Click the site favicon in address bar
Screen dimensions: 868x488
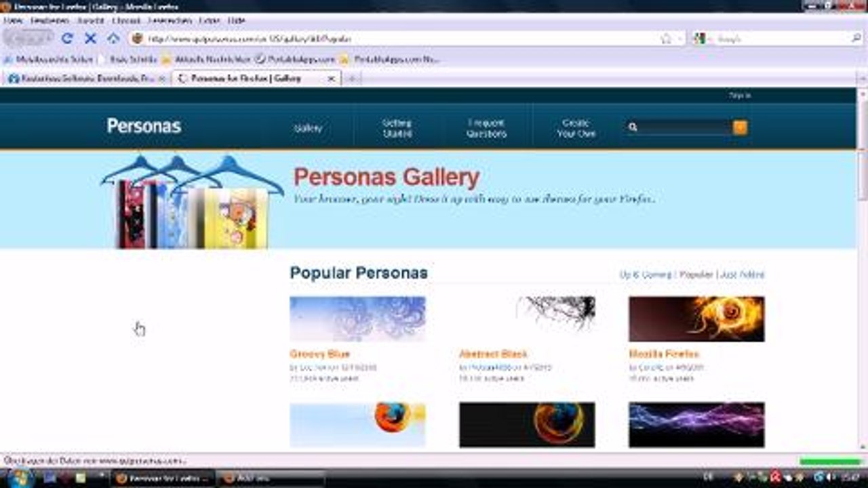(x=137, y=39)
